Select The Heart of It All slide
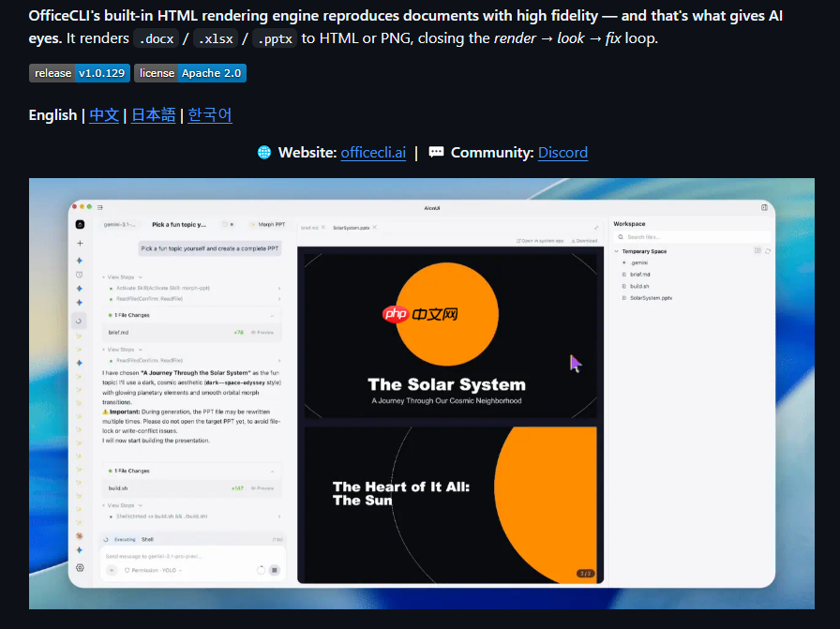840x629 pixels. coord(450,504)
